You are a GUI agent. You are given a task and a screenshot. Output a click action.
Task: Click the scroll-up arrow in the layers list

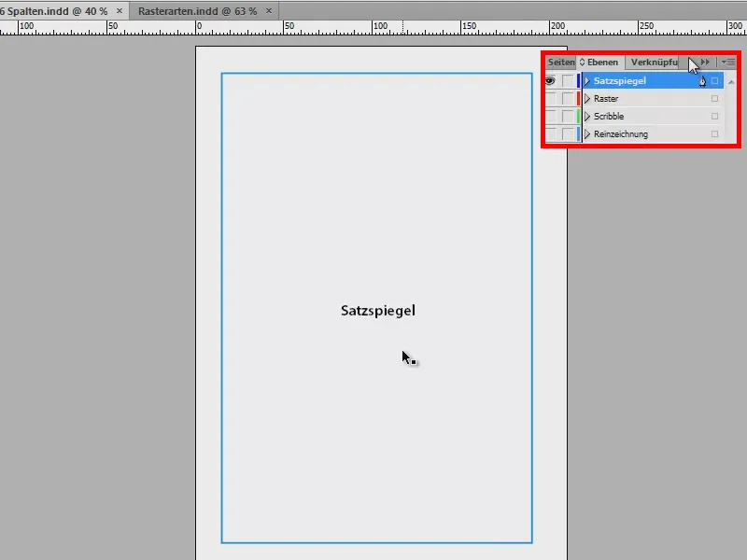(x=731, y=80)
